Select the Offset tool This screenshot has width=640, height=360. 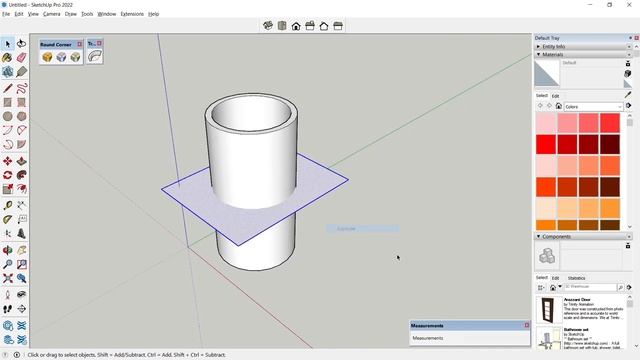(22, 189)
